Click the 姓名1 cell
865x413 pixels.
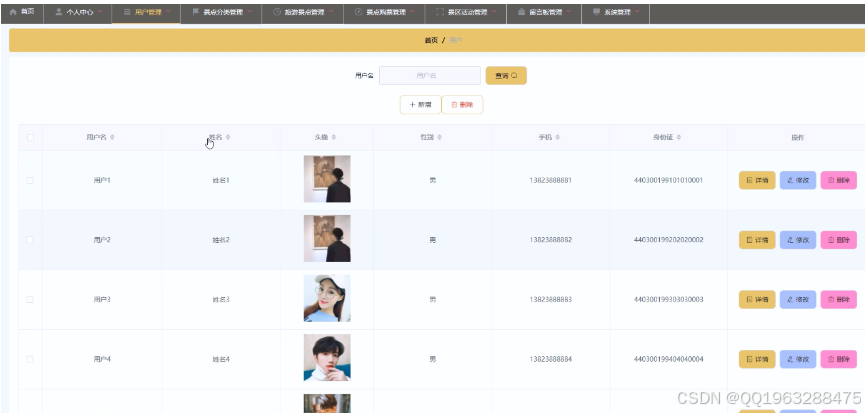click(221, 180)
